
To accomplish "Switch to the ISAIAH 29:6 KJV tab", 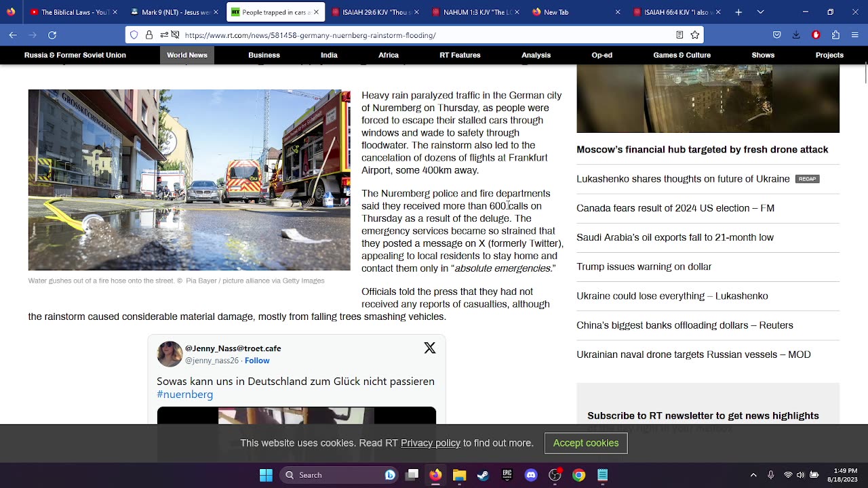I will (376, 12).
